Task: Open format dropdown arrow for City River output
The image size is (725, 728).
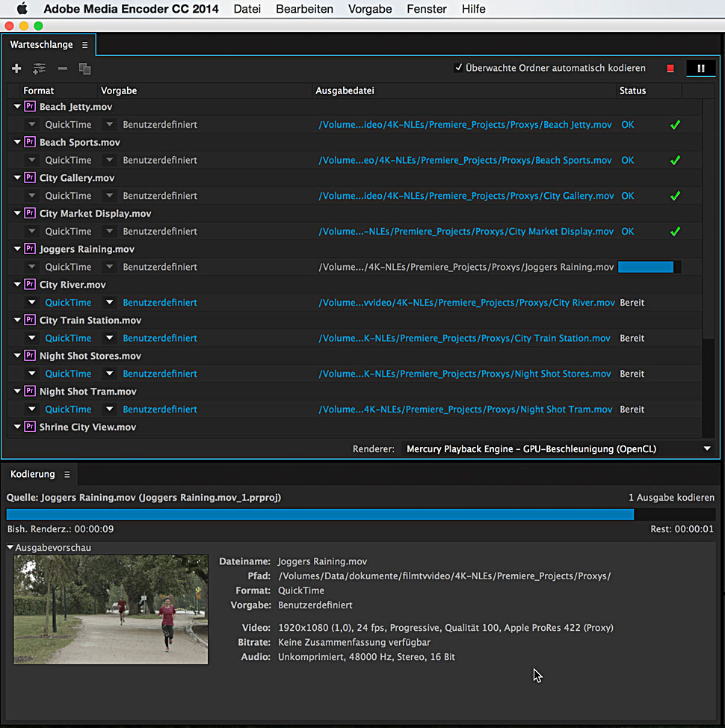Action: 31,302
